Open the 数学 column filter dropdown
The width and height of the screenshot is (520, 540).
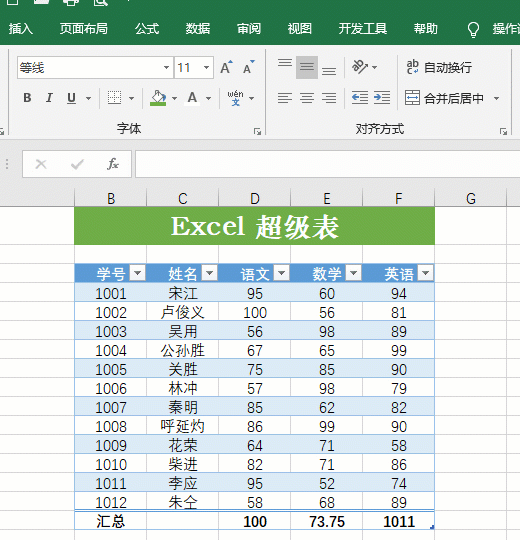(x=353, y=273)
